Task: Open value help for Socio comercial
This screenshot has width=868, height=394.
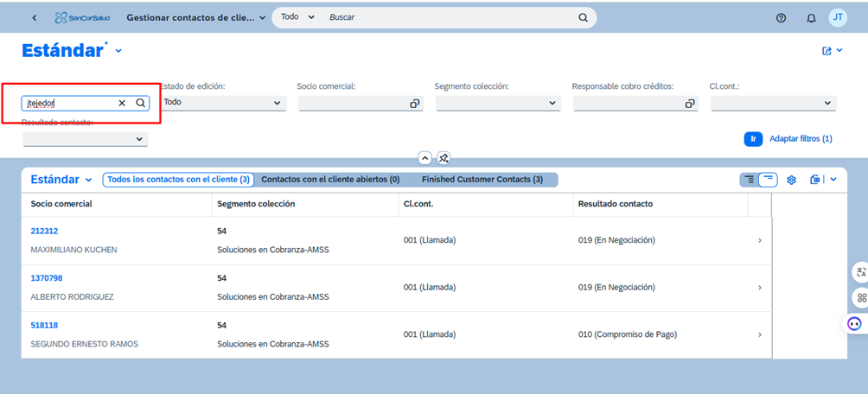Action: pos(415,104)
